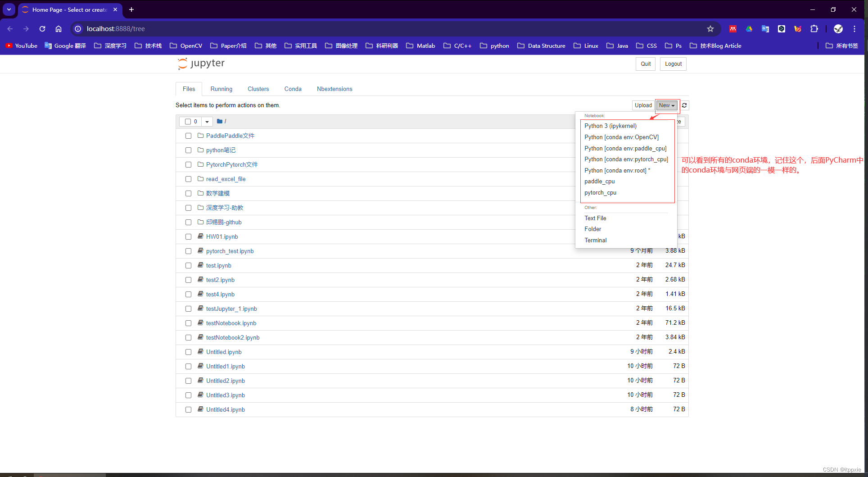Viewport: 868px width, 477px height.
Task: Click the browser page reload icon
Action: [42, 28]
